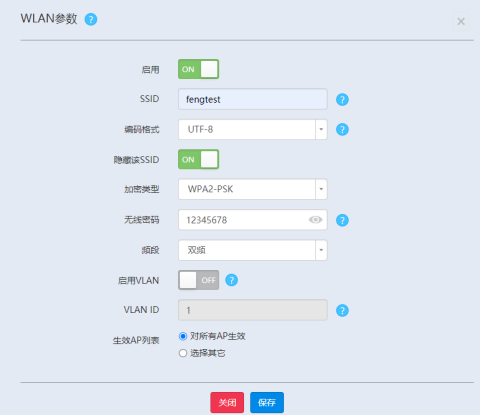Toggle the 启用 ON switch

coord(198,69)
